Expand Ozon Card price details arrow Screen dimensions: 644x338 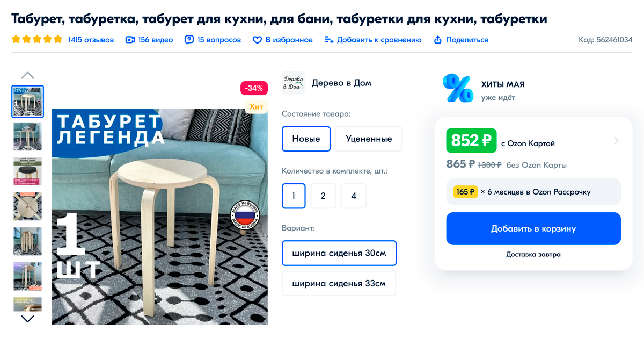[616, 141]
